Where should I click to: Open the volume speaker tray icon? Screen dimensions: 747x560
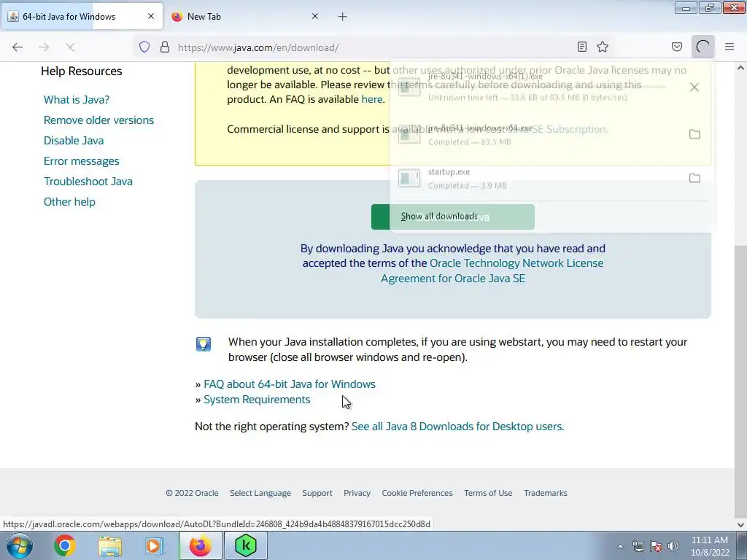(x=673, y=546)
